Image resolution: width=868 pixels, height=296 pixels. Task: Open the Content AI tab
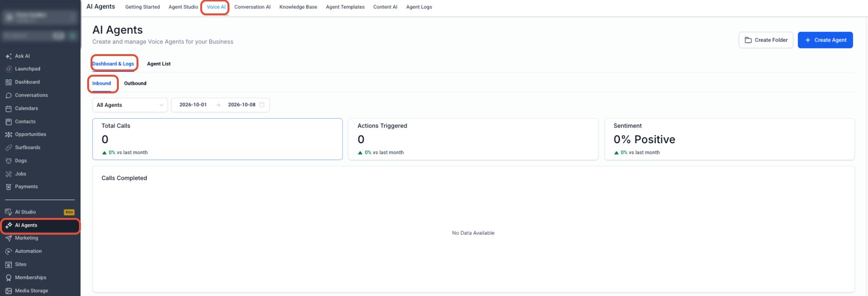click(x=385, y=7)
